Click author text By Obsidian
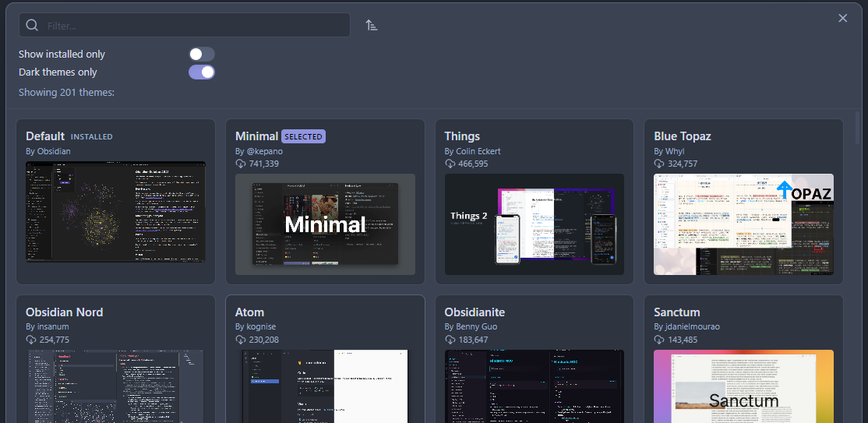Screen dimensions: 868x423 [x=48, y=151]
